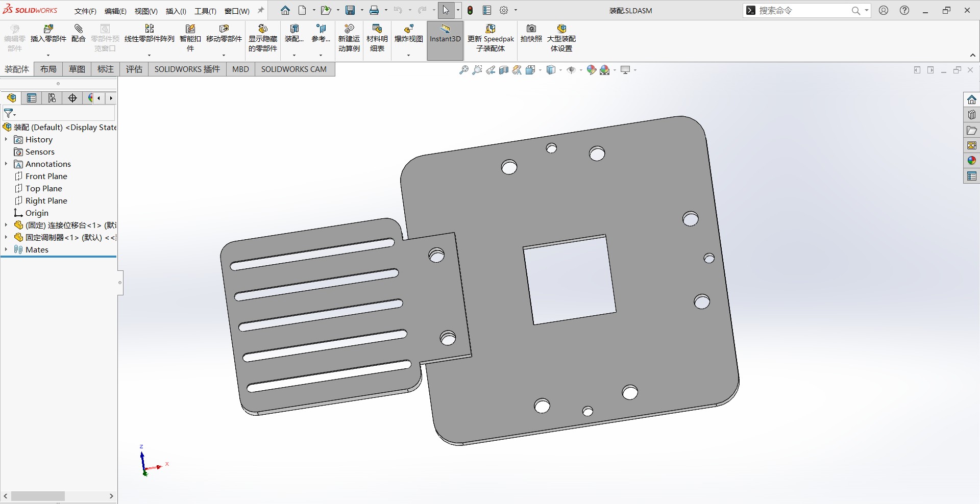This screenshot has height=504, width=980.
Task: Open the View Palette task pane icon
Action: [972, 145]
